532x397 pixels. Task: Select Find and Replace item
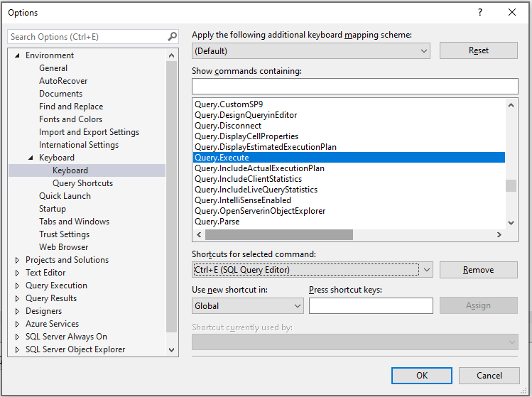[x=71, y=107]
